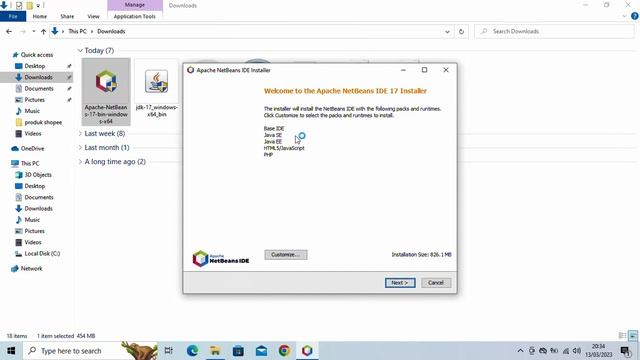This screenshot has width=640, height=360.
Task: Open 3D Objects under This PC
Action: click(x=38, y=175)
